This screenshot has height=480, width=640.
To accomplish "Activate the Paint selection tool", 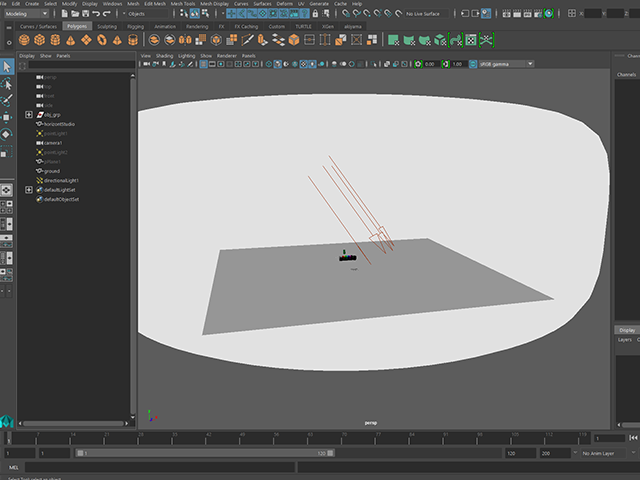I will click(7, 100).
